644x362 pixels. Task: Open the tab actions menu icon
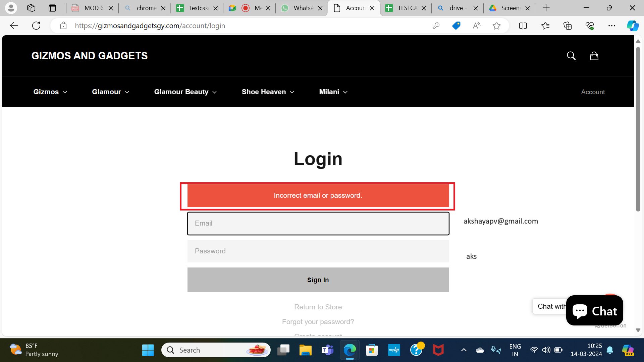click(x=52, y=8)
